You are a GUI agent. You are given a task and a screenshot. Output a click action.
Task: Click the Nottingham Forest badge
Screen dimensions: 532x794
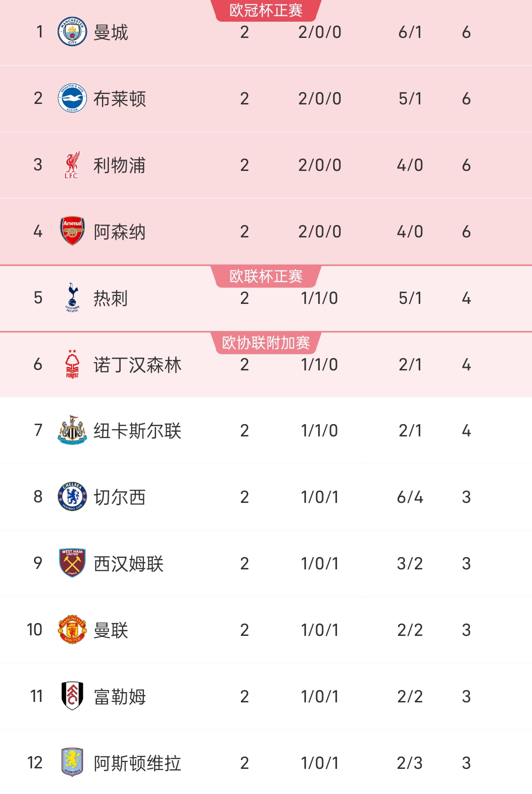click(x=72, y=364)
